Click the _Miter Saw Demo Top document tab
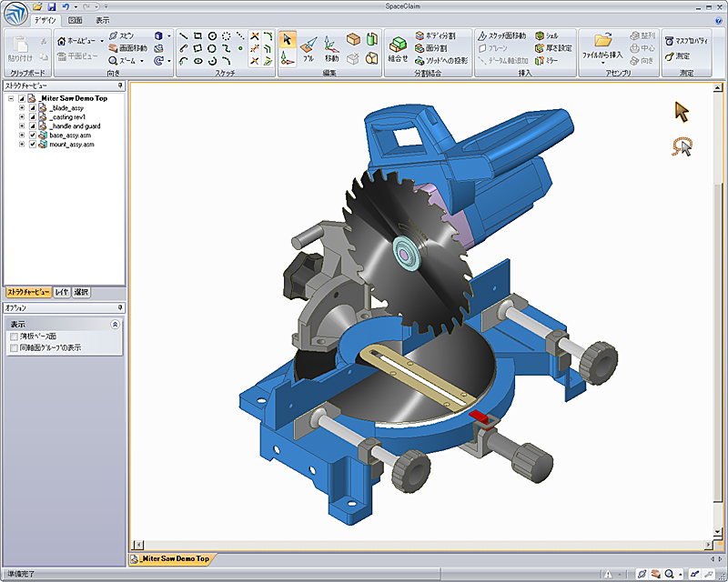The height and width of the screenshot is (582, 728). pyautogui.click(x=173, y=557)
